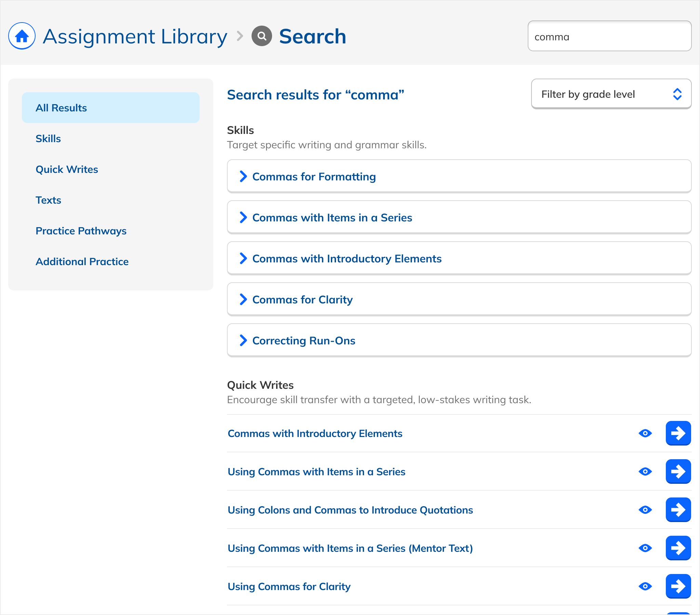The height and width of the screenshot is (615, 700).
Task: Expand the Commas for Formatting skill
Action: (314, 176)
